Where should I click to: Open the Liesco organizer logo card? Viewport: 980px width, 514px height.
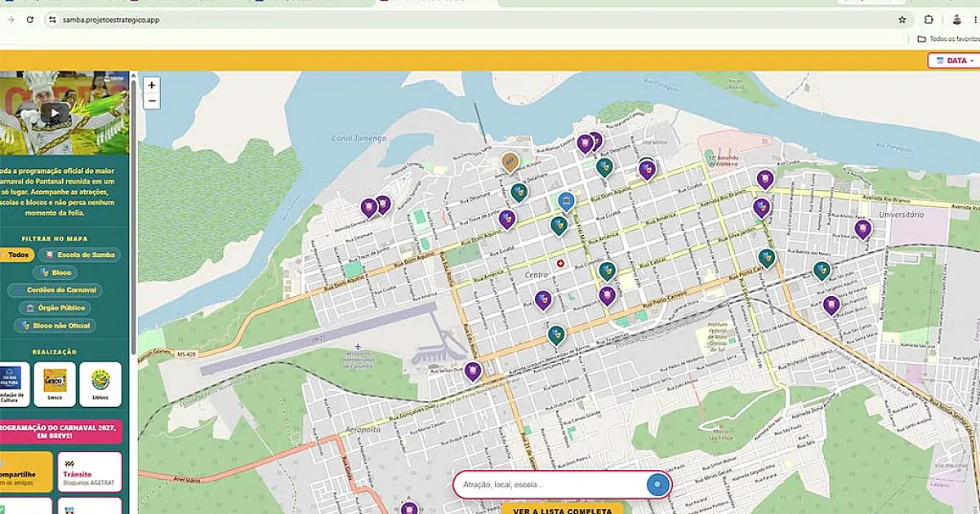(55, 385)
